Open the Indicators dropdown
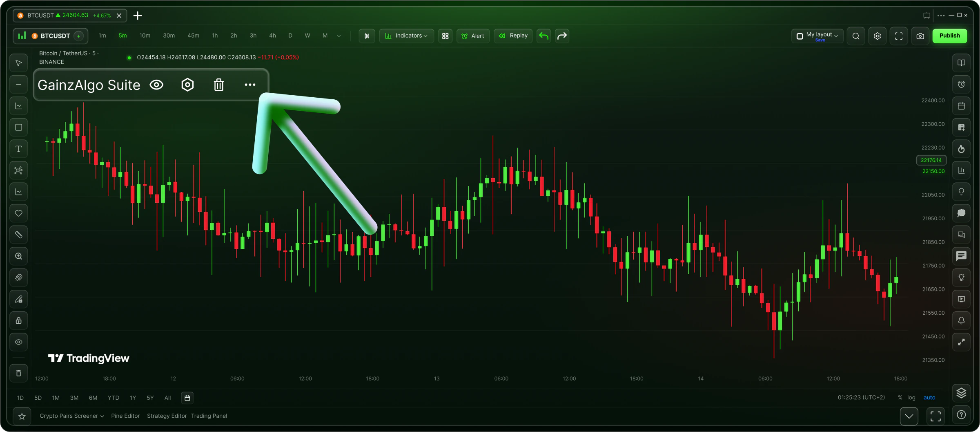Image resolution: width=980 pixels, height=432 pixels. pyautogui.click(x=406, y=36)
